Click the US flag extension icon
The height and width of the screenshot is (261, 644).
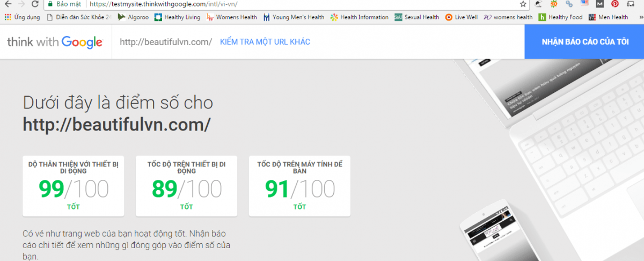tap(584, 4)
